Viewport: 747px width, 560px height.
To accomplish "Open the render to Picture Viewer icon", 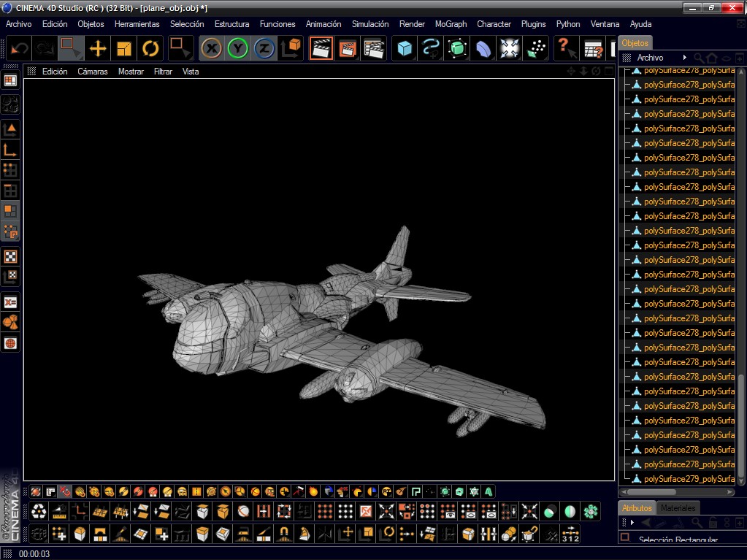I will point(348,48).
